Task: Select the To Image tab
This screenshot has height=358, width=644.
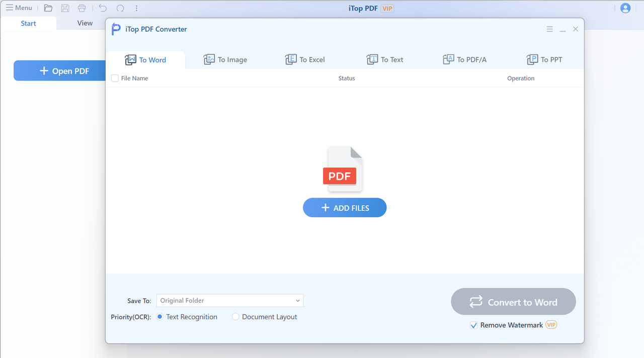Action: (225, 59)
